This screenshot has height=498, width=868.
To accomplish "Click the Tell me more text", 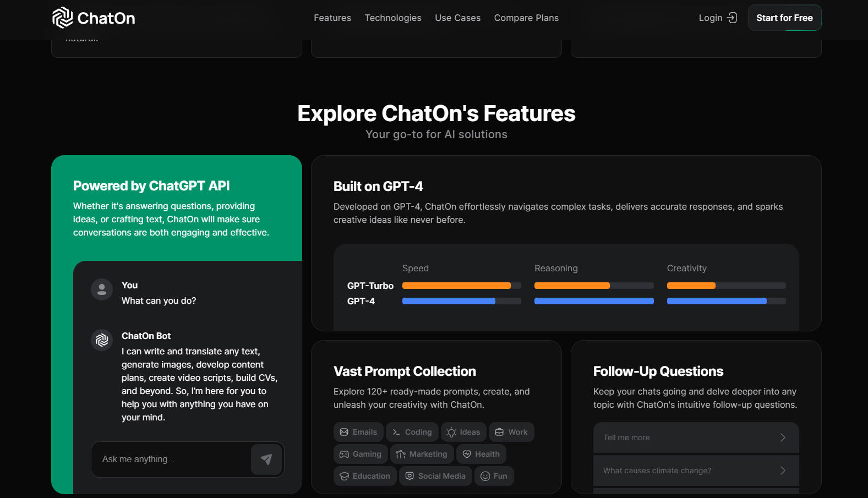I will tap(626, 437).
